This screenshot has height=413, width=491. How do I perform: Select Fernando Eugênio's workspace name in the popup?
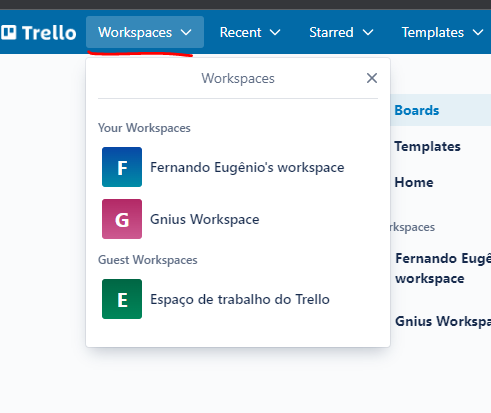[247, 167]
